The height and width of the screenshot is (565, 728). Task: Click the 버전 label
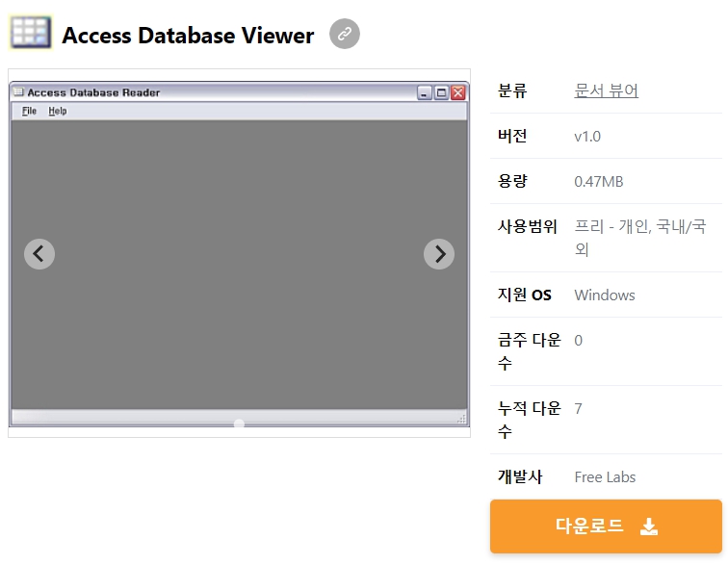click(x=512, y=136)
